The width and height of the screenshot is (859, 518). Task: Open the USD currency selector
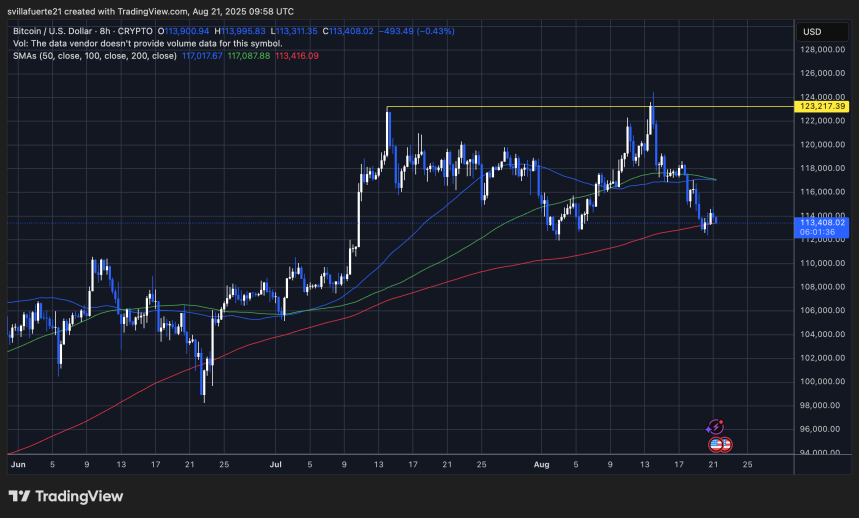point(811,31)
